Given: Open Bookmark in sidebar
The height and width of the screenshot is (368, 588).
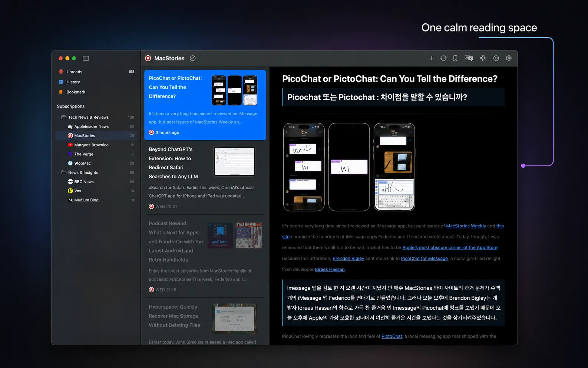Looking at the screenshot, I should tap(96, 92).
